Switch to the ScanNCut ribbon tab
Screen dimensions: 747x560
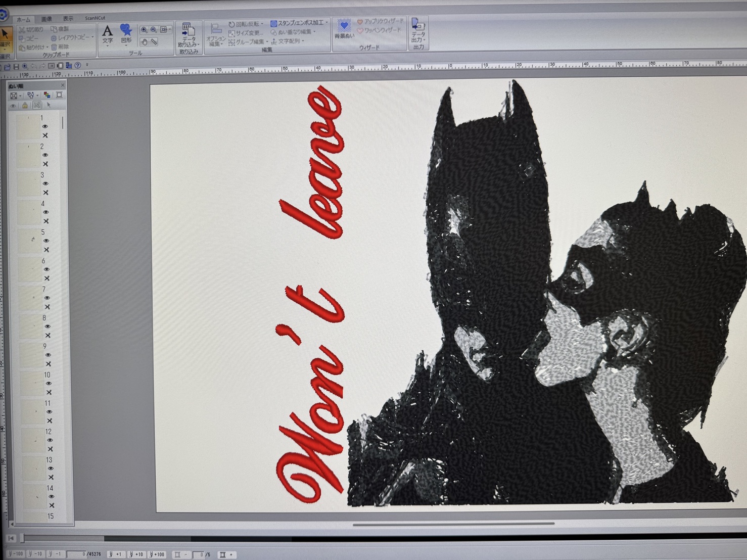(x=95, y=18)
